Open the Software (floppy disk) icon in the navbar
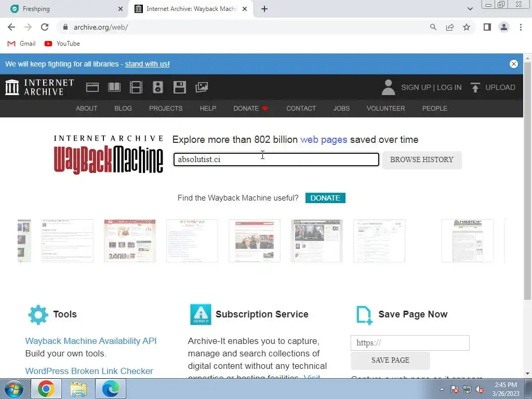This screenshot has width=532, height=399. click(x=179, y=87)
